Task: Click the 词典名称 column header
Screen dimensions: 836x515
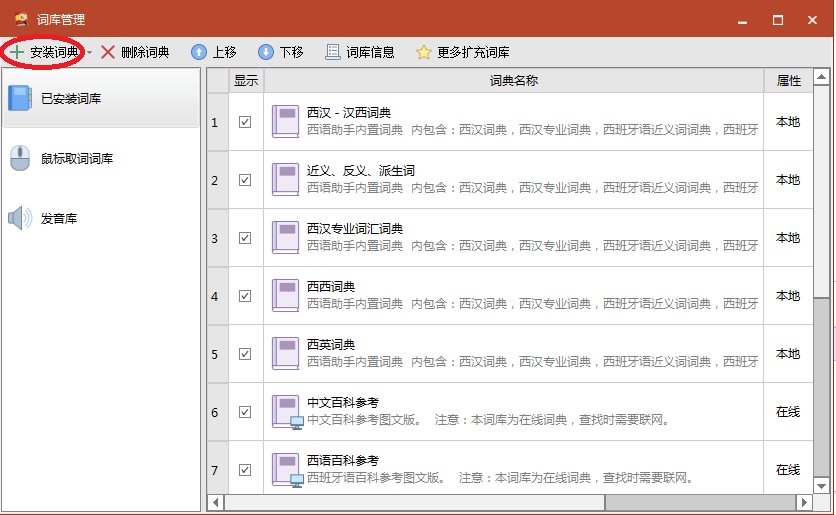Action: pos(513,81)
